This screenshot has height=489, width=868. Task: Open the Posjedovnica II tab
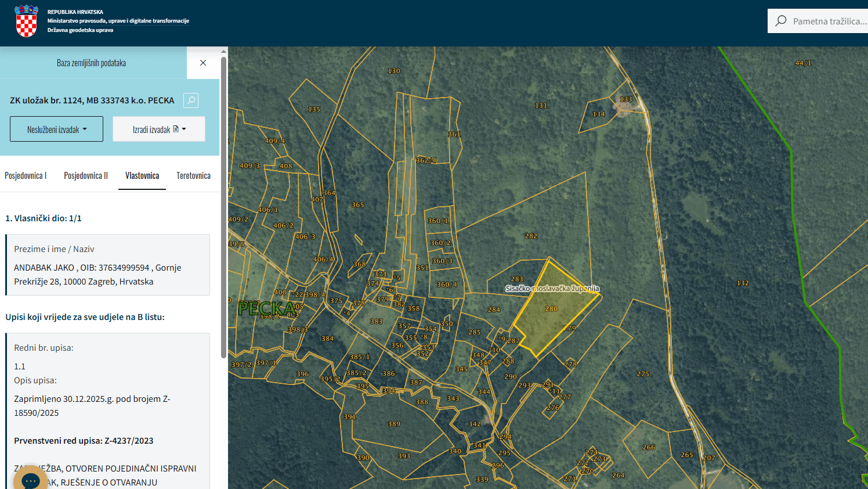pyautogui.click(x=86, y=175)
